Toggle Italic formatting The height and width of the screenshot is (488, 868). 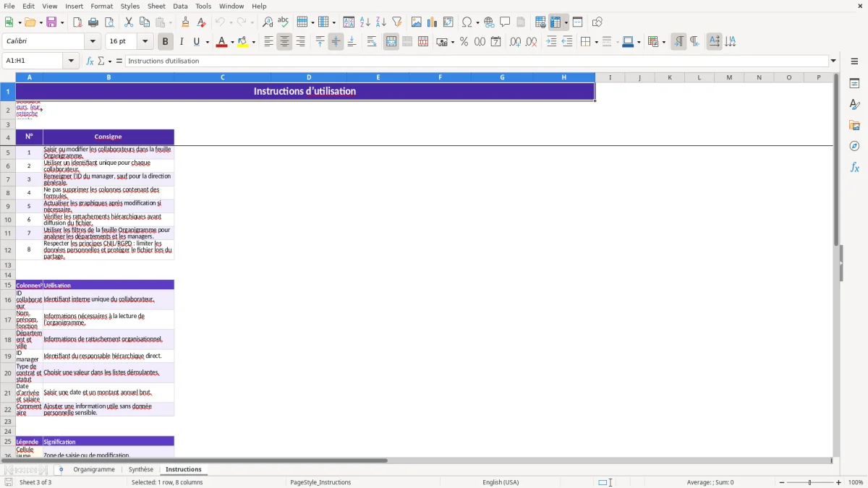coord(181,42)
